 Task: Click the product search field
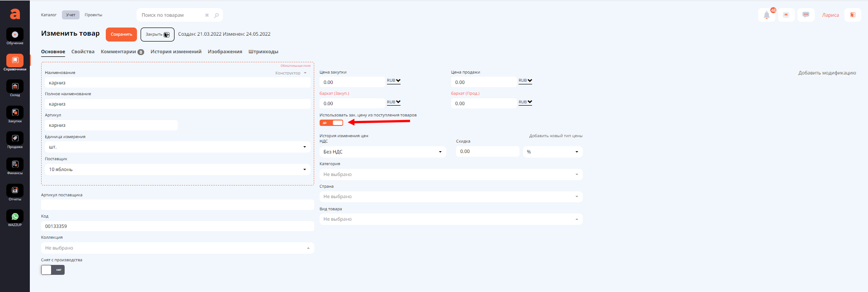(172, 15)
